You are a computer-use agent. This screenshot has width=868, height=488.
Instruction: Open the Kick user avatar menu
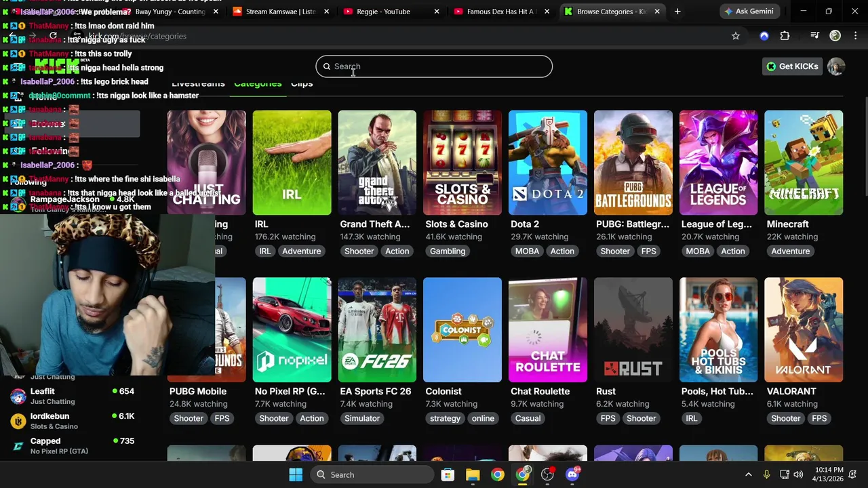[836, 66]
